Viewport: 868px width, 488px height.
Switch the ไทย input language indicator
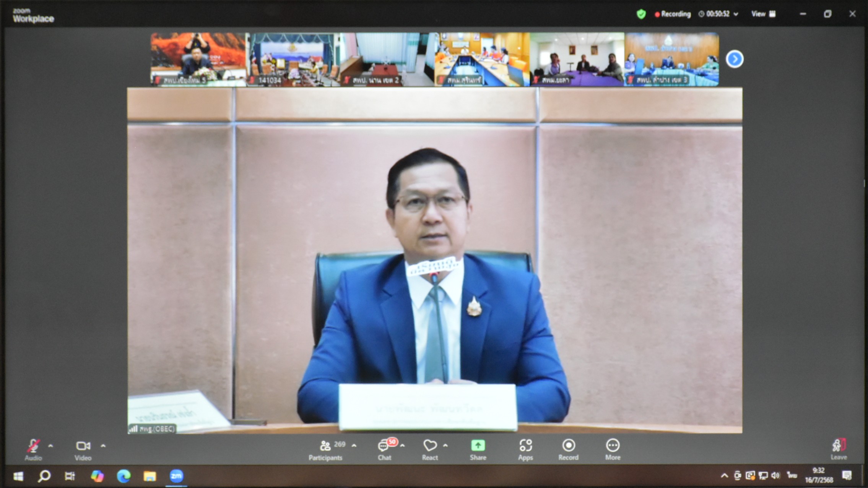tap(792, 475)
